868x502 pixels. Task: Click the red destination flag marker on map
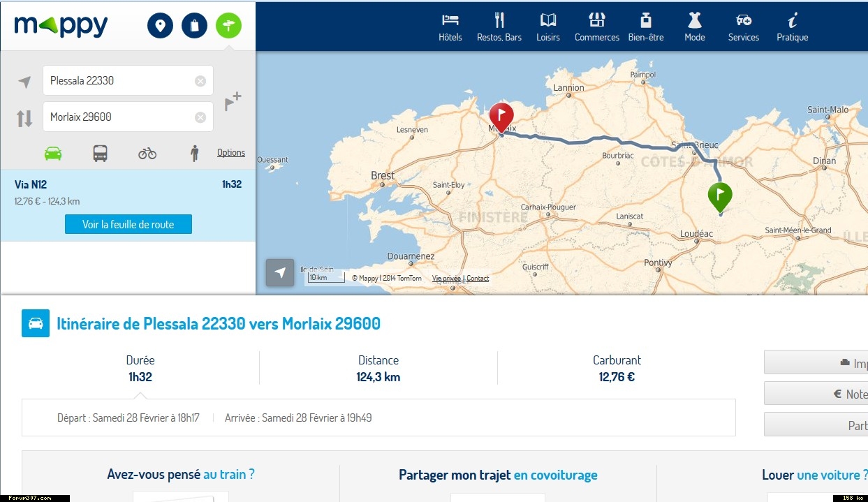(501, 116)
